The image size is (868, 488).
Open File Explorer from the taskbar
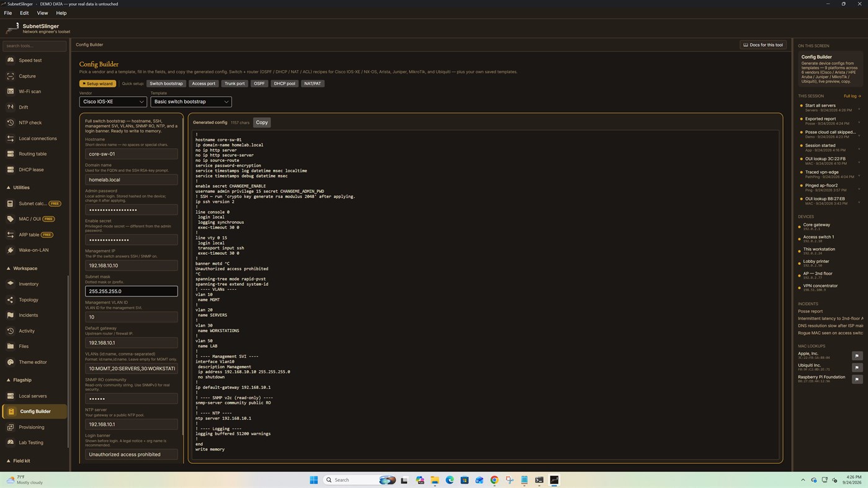[x=434, y=480]
